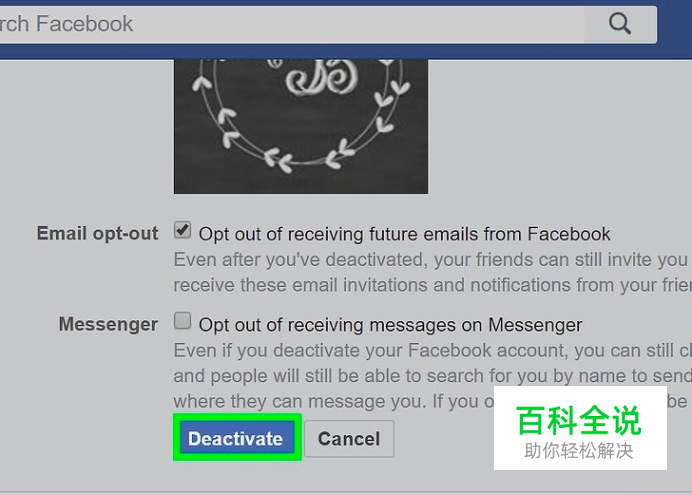Click the 'Even after you've deactivated' description text
Image resolution: width=692 pixels, height=495 pixels.
point(432,260)
